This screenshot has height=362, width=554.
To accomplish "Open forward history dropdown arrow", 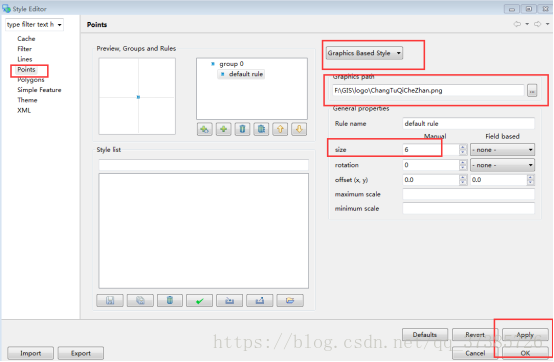I will tap(548, 24).
